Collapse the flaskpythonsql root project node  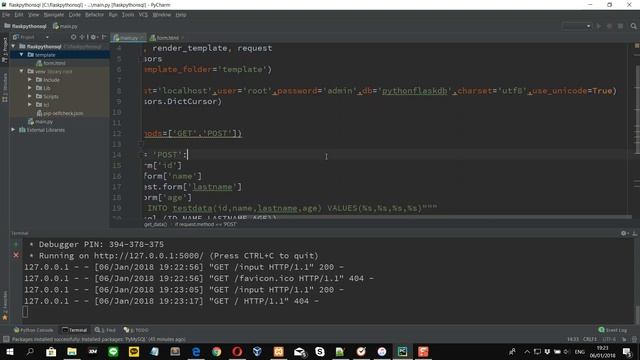[13, 47]
